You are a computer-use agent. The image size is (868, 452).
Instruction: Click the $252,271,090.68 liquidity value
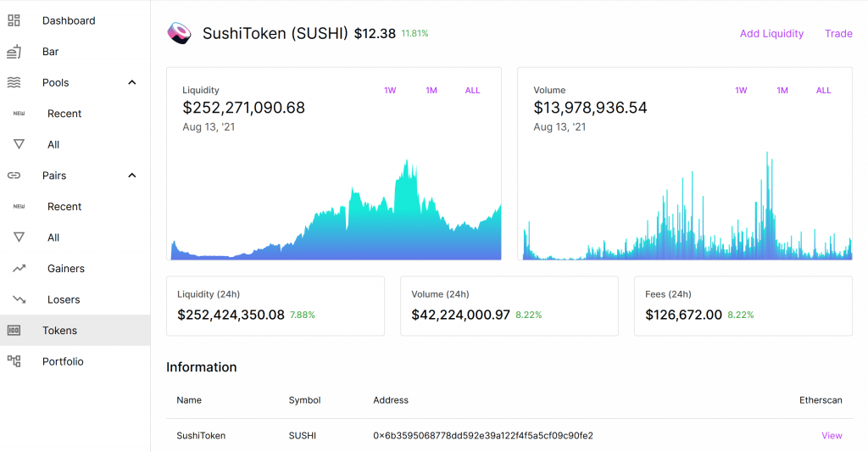pyautogui.click(x=243, y=108)
